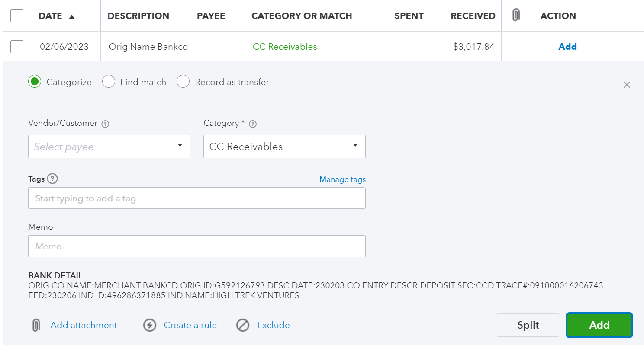Click the RECEIVED column header
The image size is (644, 345).
pyautogui.click(x=473, y=16)
